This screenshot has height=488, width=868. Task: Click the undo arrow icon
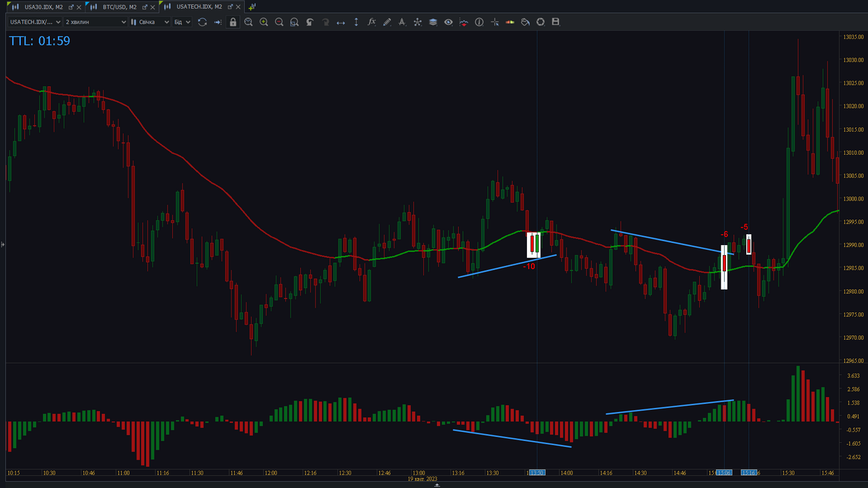coord(310,22)
